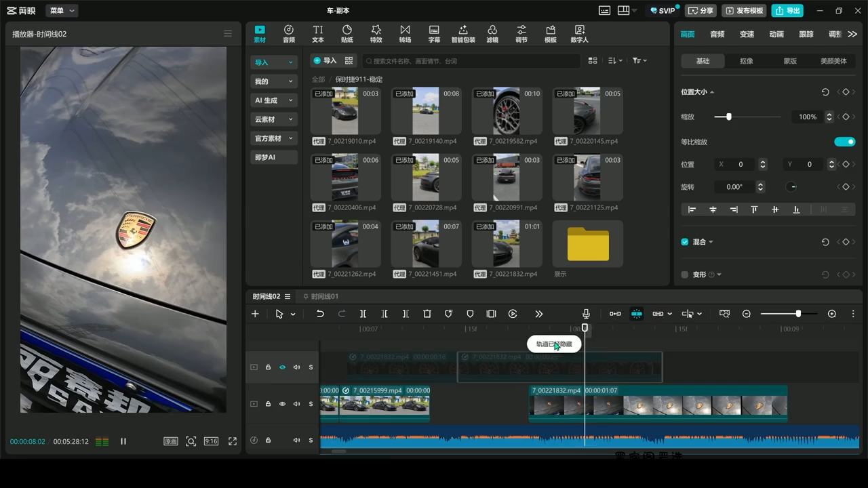868x488 pixels.
Task: Click the delete trash icon in timeline toolbar
Action: point(427,314)
